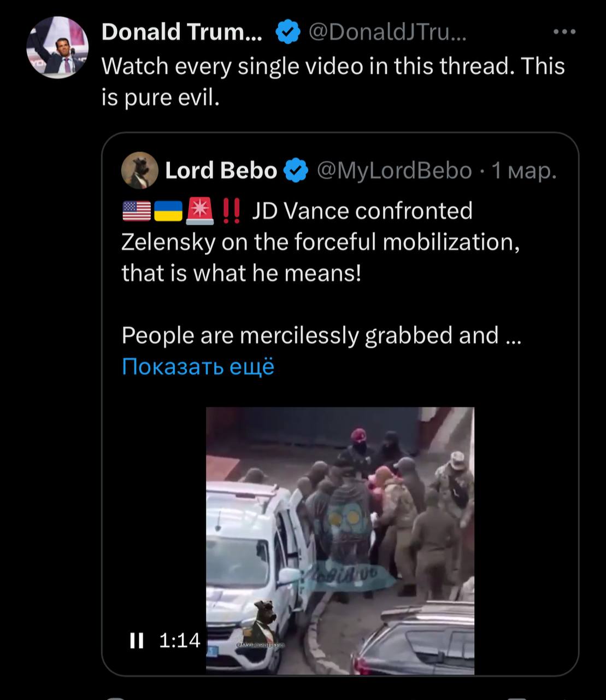
Task: Go to the Lord Bebo profile name
Action: pyautogui.click(x=221, y=171)
